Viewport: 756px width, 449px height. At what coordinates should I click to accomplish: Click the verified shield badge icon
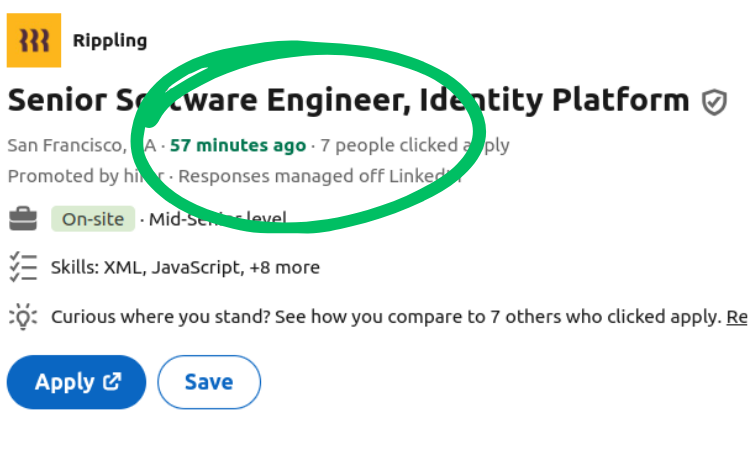click(714, 102)
